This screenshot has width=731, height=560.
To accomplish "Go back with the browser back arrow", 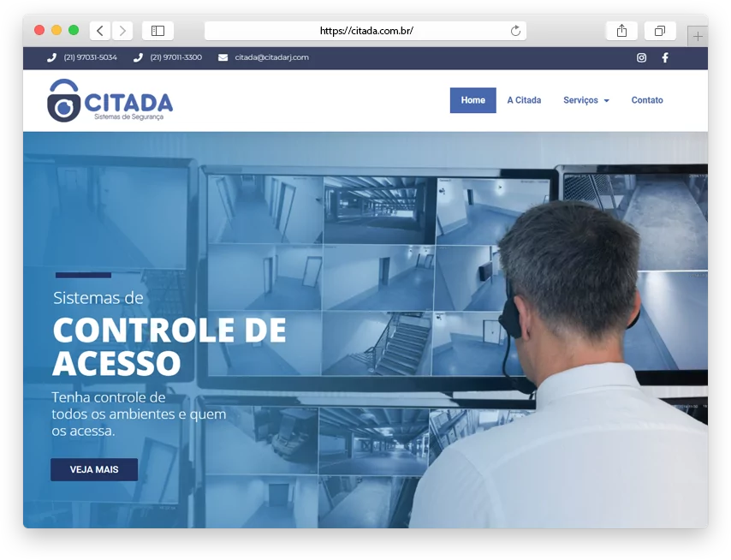I will tap(100, 31).
